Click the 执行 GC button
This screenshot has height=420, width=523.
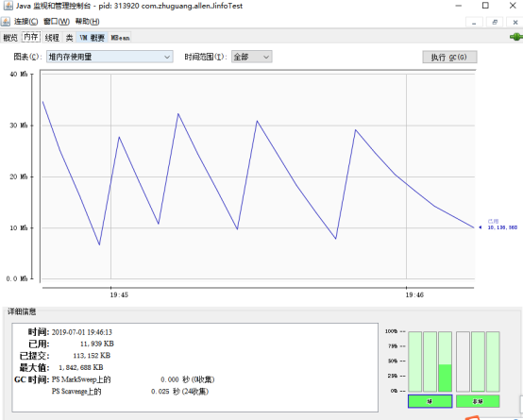point(449,57)
